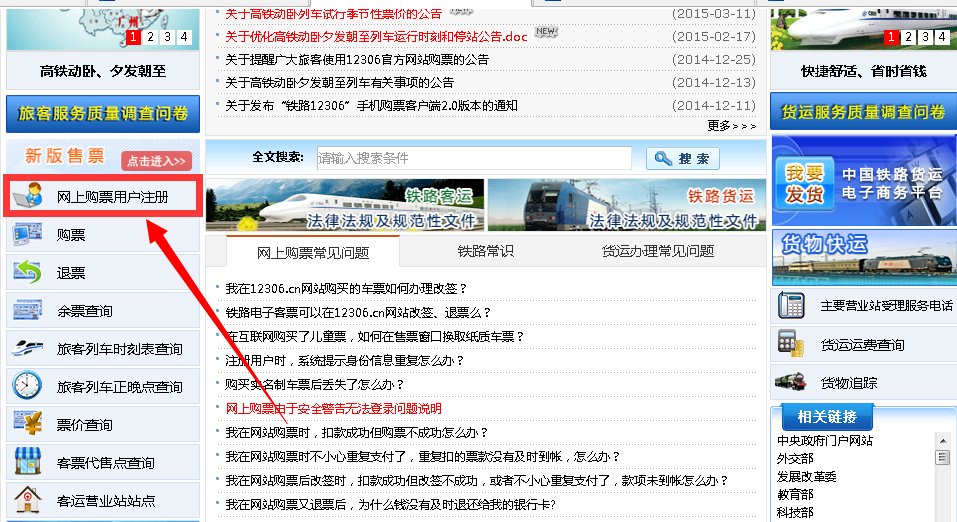Open 货物追踪 link
The image size is (957, 522).
point(849,383)
